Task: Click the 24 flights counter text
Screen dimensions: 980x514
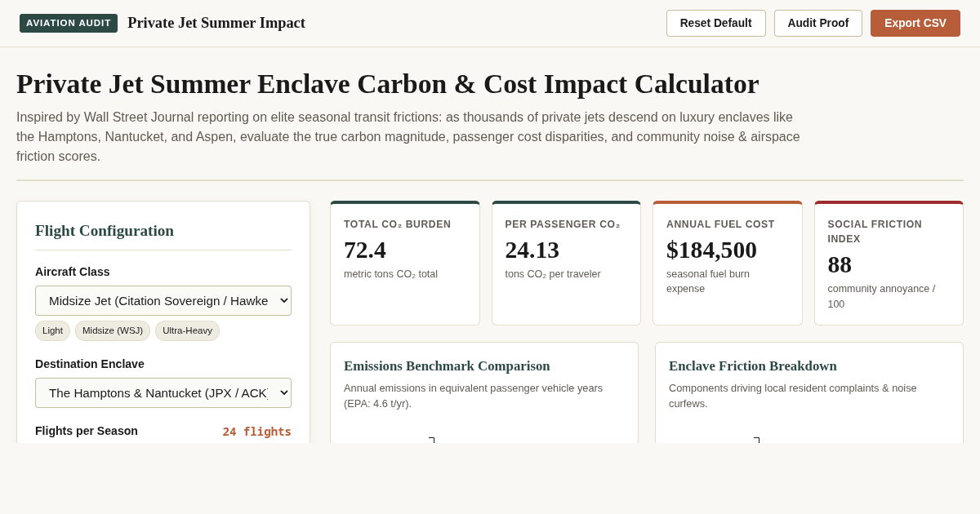Action: (x=257, y=432)
